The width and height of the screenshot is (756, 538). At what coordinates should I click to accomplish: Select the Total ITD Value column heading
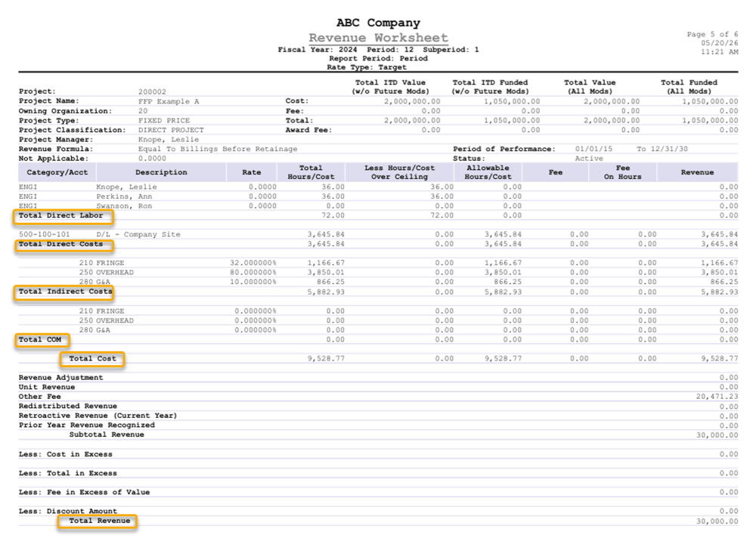click(390, 87)
